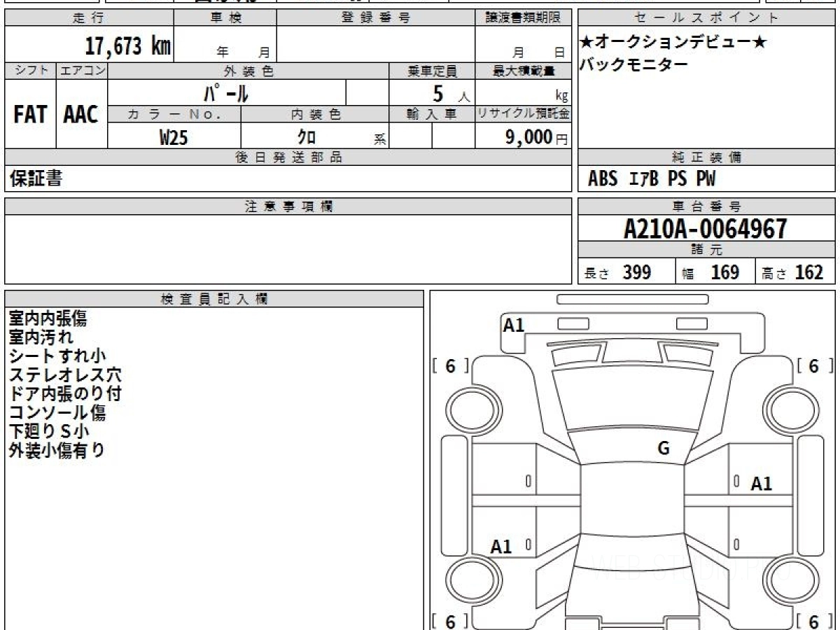840x630 pixels.
Task: Select inspector note シートすれ小
Action: pos(57,356)
